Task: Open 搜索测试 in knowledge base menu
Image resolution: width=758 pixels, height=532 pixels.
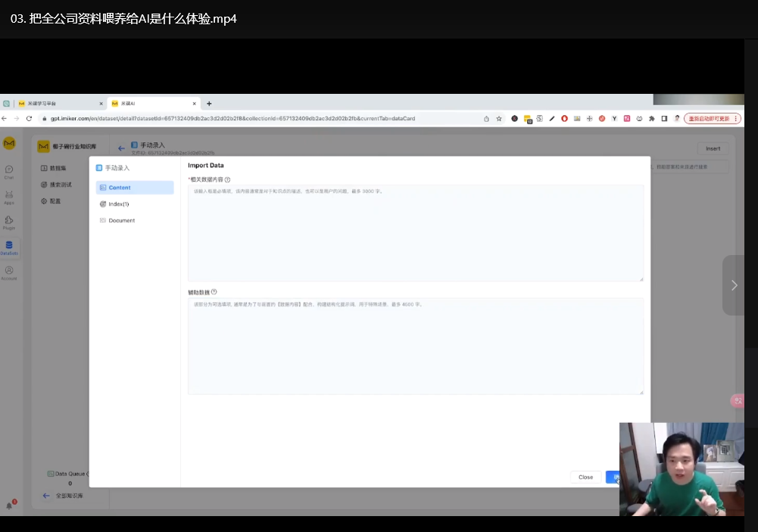Action: point(57,185)
